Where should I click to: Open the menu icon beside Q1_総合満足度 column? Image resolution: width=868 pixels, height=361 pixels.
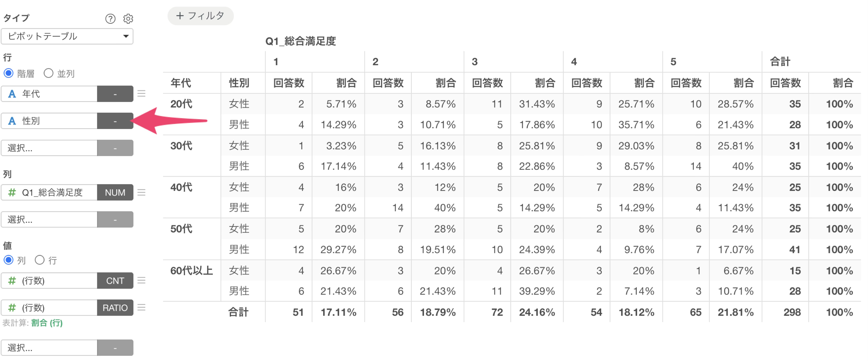pyautogui.click(x=142, y=192)
